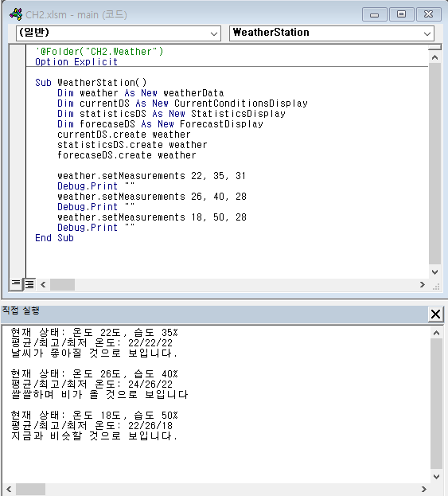Click output line 22/22/22
The width and height of the screenshot is (448, 496).
click(92, 343)
